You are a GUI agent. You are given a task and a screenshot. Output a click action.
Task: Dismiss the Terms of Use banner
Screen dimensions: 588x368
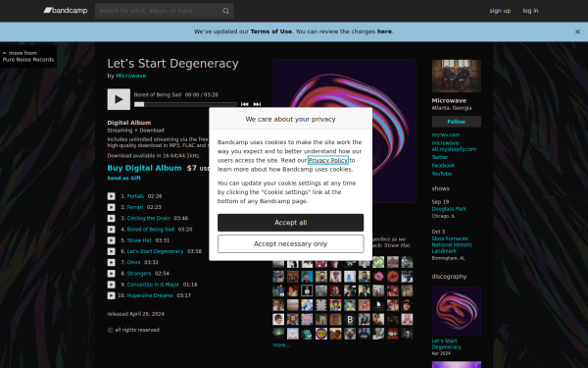pyautogui.click(x=577, y=32)
